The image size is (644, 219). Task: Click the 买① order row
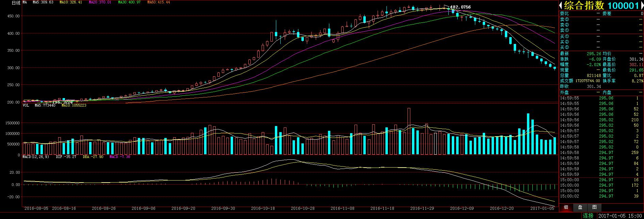pyautogui.click(x=601, y=36)
